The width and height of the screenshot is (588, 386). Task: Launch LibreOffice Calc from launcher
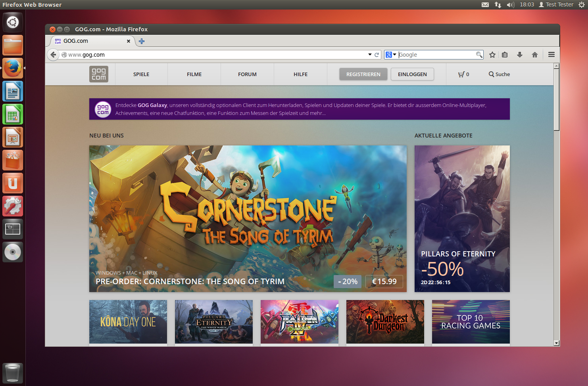coord(13,114)
